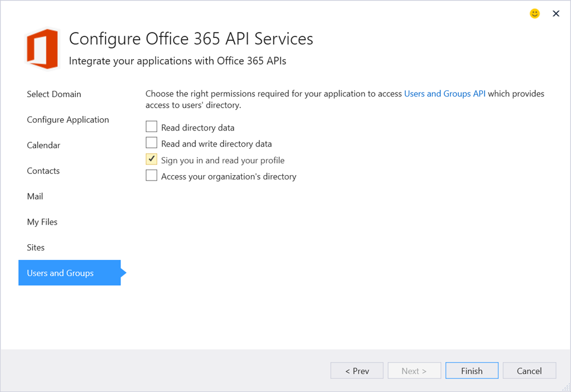
Task: Click the smiley feedback icon
Action: click(x=534, y=13)
